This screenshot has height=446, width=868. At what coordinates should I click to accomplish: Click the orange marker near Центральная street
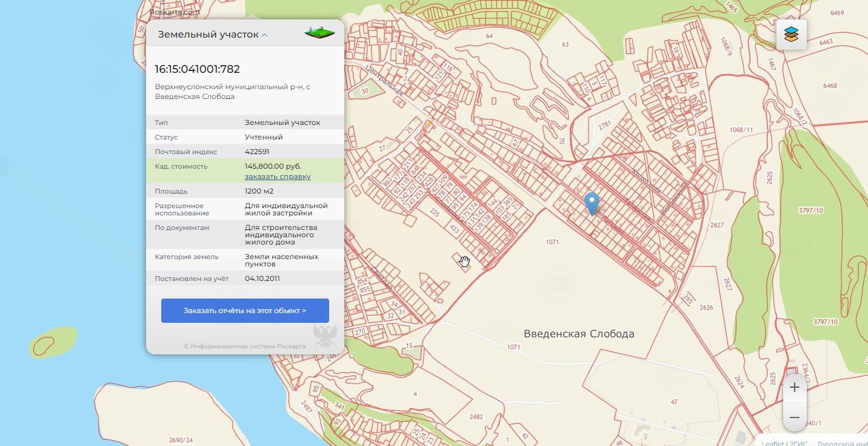point(431,123)
